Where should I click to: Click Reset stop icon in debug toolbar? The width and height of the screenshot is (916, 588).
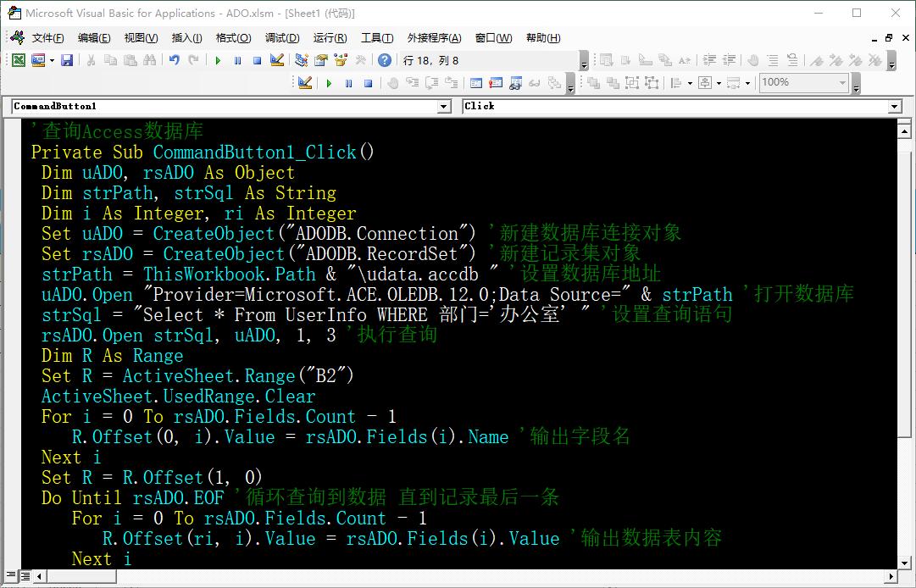(x=368, y=83)
